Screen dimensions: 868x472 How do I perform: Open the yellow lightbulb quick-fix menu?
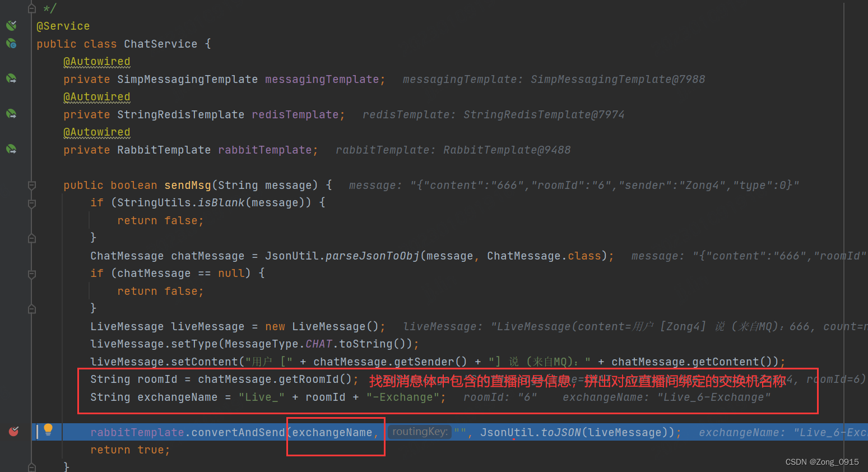coord(48,429)
